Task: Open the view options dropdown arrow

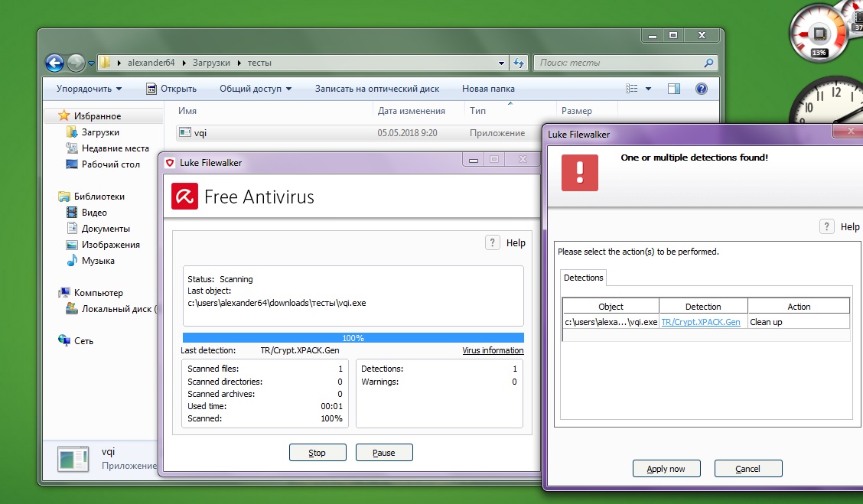Action: point(648,89)
